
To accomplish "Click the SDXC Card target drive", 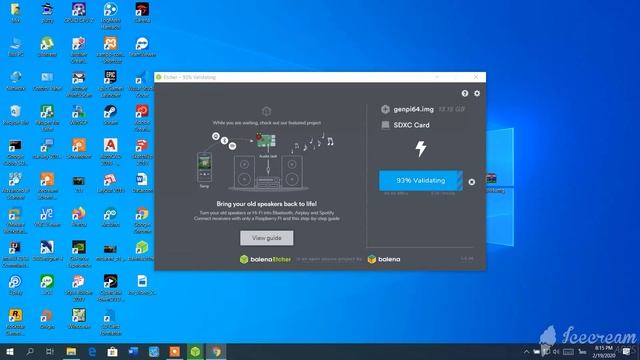I will coord(411,125).
